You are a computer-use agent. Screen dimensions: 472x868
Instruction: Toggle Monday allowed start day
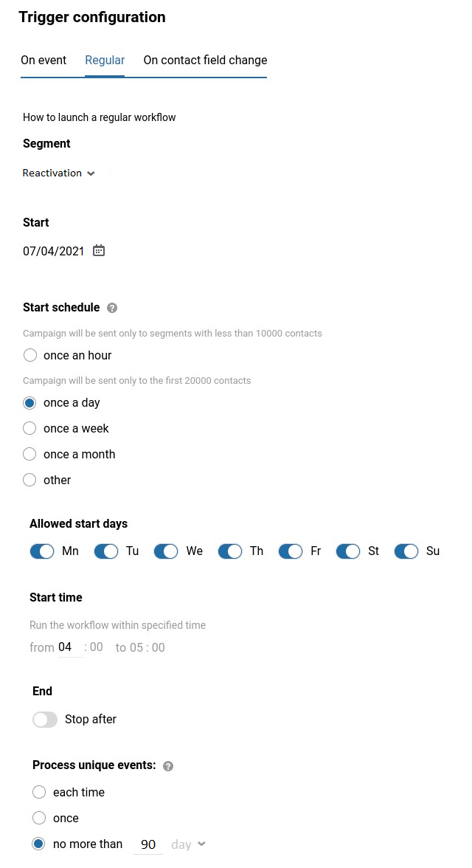(42, 551)
